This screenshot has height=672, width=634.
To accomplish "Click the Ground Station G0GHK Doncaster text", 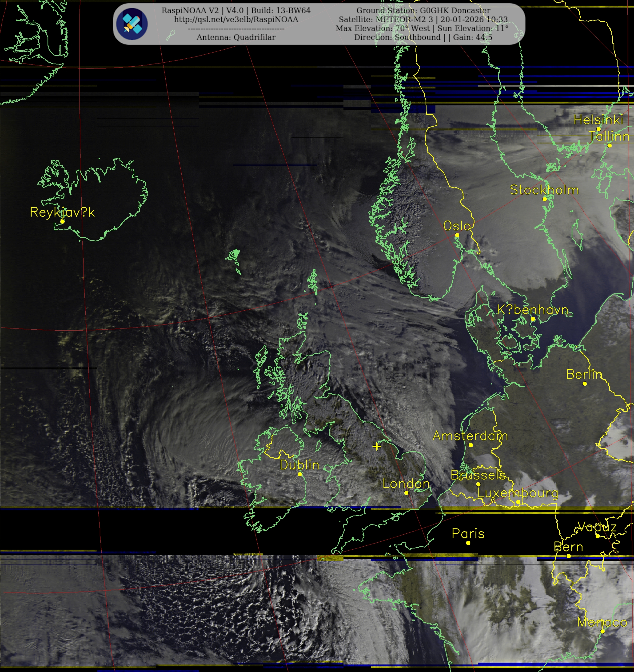I will [423, 11].
